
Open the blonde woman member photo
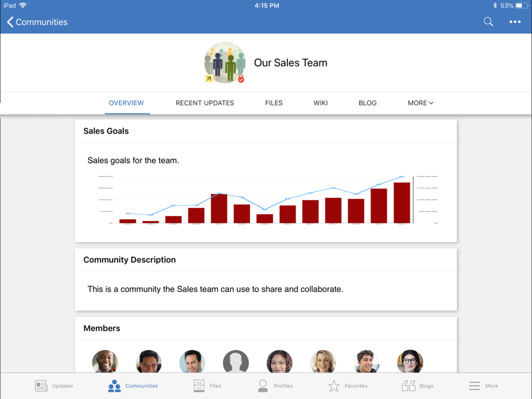point(323,362)
